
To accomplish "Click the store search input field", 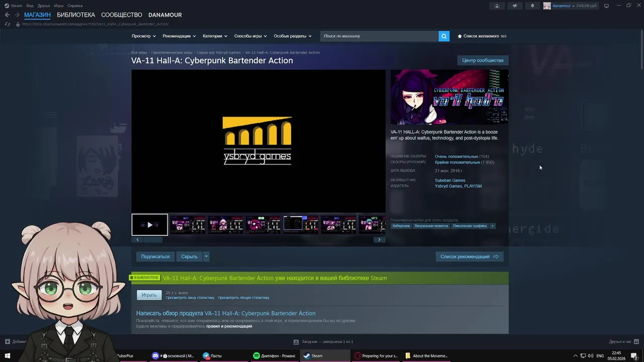I will (x=379, y=36).
